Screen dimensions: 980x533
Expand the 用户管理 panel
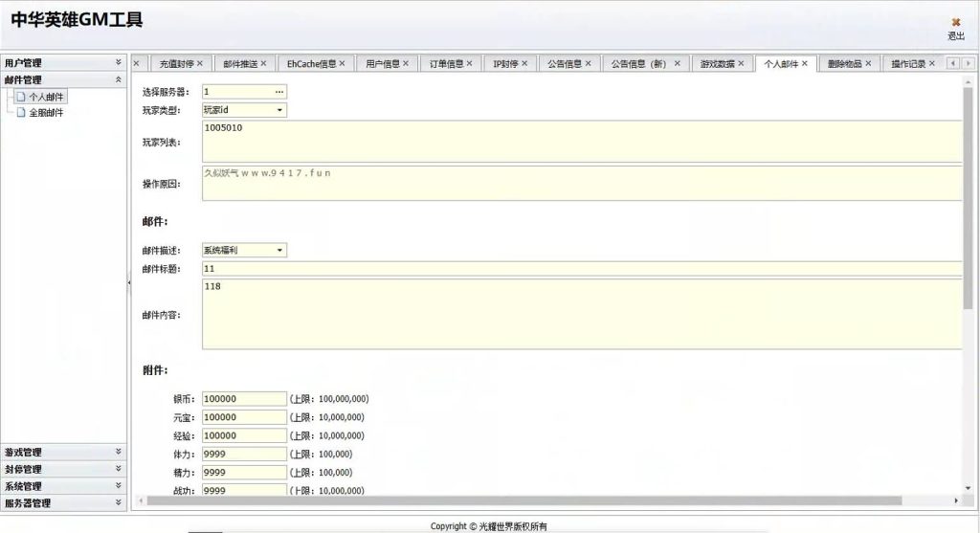point(119,63)
